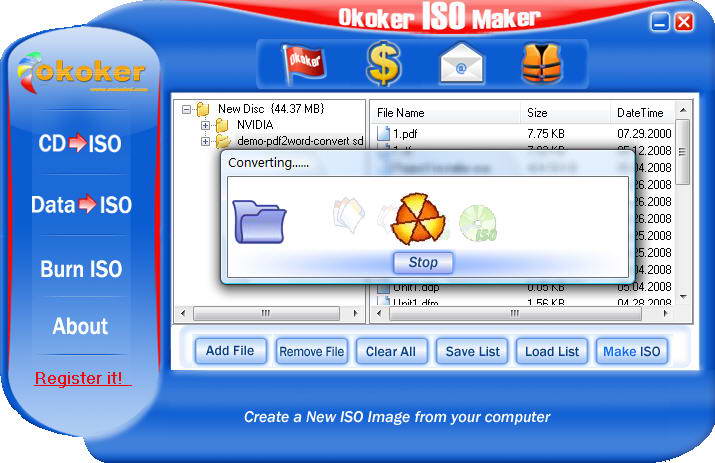Switch to CD to ISO mode
This screenshot has height=463, width=715.
[80, 144]
